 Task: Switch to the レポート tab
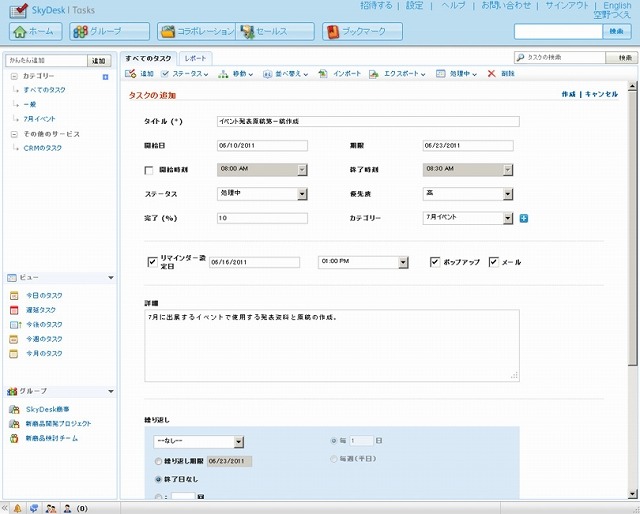(195, 58)
